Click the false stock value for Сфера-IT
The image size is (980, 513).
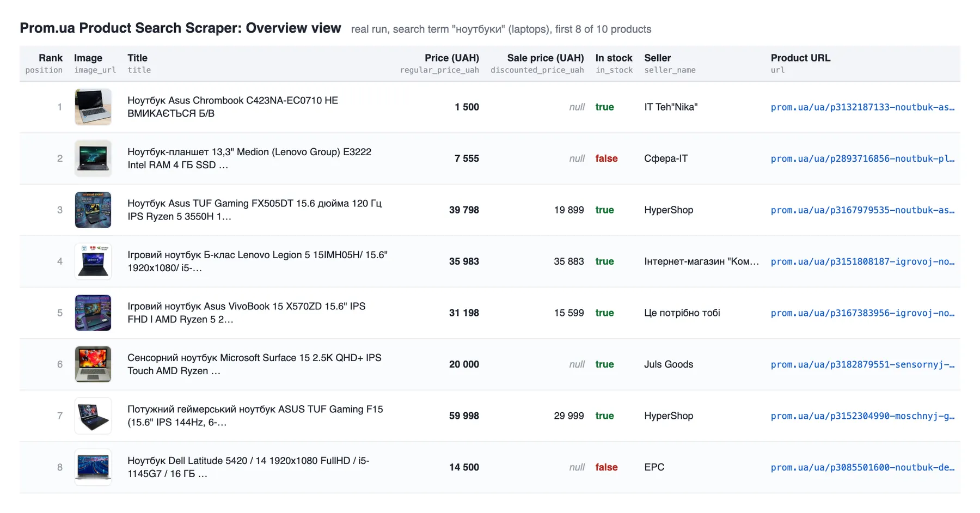607,158
